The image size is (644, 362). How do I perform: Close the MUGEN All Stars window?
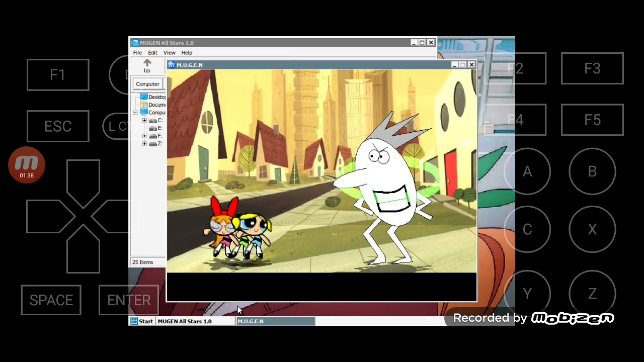point(431,43)
